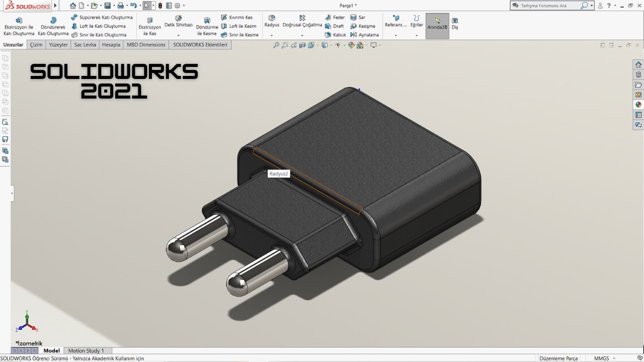
Task: Click the Feder rib tool
Action: point(335,17)
